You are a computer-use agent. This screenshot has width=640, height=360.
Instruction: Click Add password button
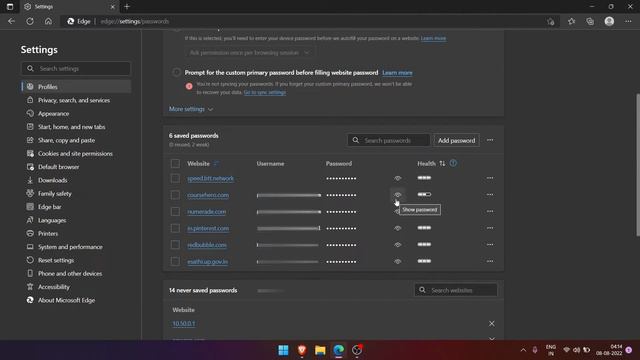(x=456, y=140)
